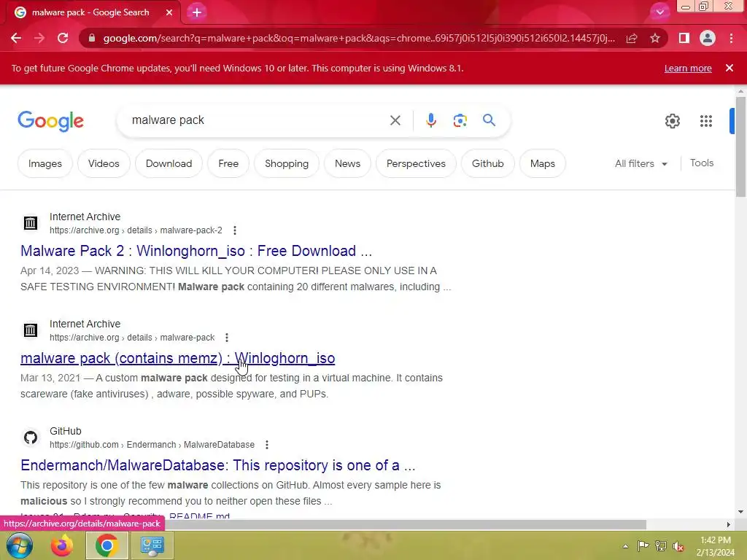Launch Firefox from the taskbar
Viewport: 747px width, 560px height.
(63, 545)
